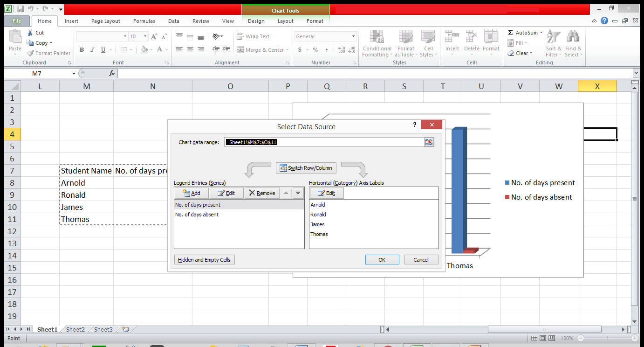Click OK in Select Data Source dialog
644x347 pixels.
tap(382, 260)
